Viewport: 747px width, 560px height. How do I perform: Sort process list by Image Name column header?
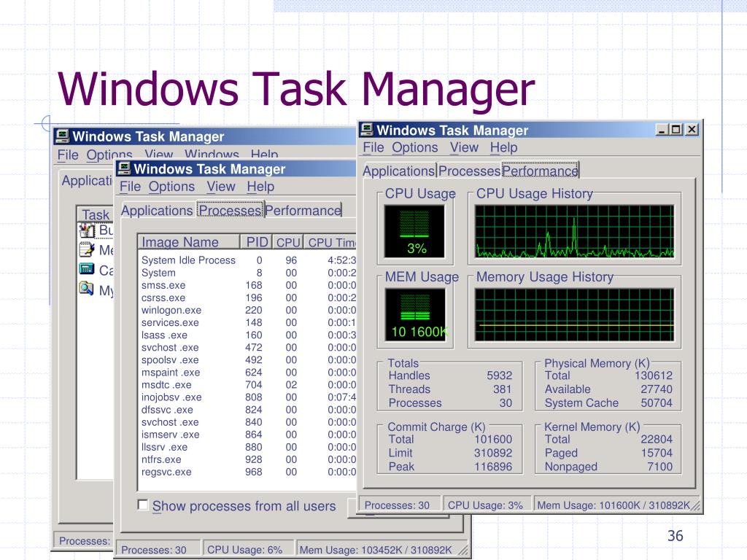189,242
